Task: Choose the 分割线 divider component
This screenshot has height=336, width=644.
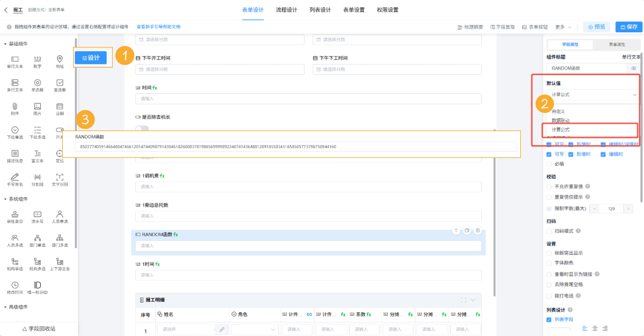Action: (37, 180)
